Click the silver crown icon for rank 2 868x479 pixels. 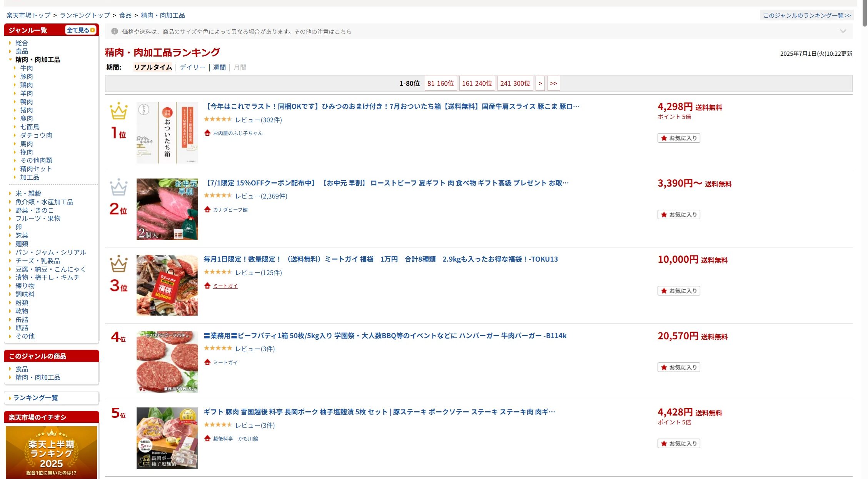[119, 187]
